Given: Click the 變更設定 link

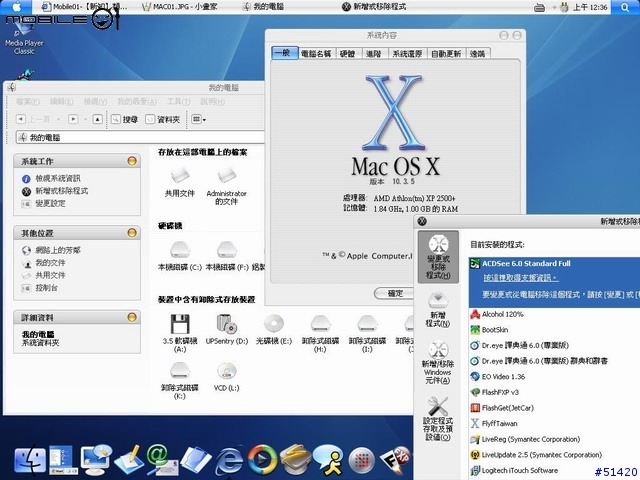Looking at the screenshot, I should pos(50,203).
